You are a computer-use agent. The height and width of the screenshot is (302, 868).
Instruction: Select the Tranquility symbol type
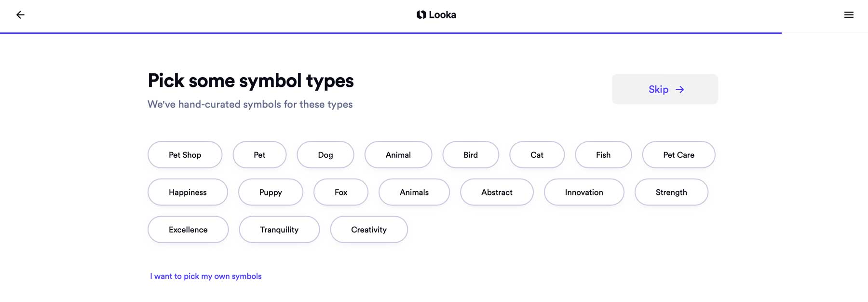click(x=279, y=229)
